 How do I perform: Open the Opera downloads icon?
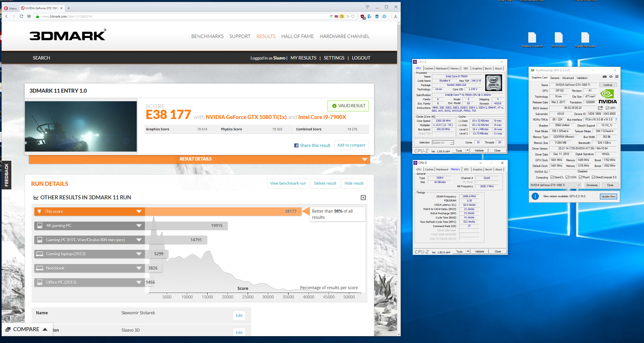pyautogui.click(x=395, y=17)
